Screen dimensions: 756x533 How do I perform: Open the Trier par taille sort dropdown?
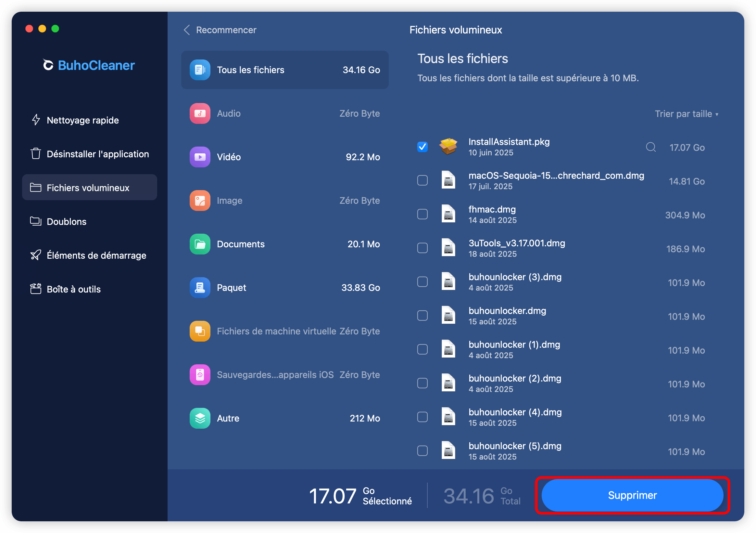click(x=687, y=114)
